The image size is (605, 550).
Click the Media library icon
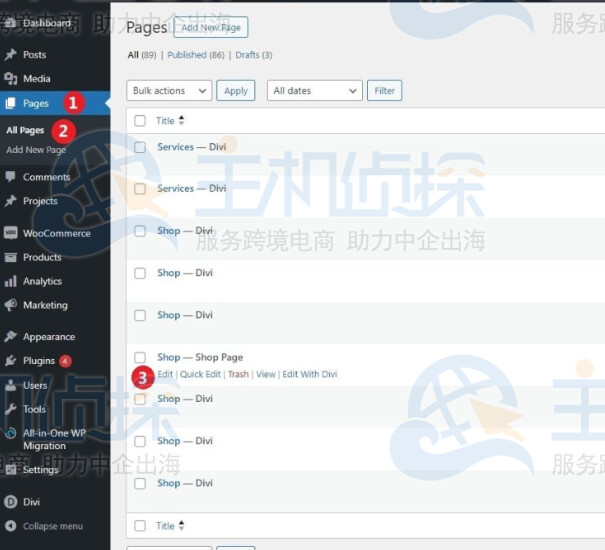(10, 79)
